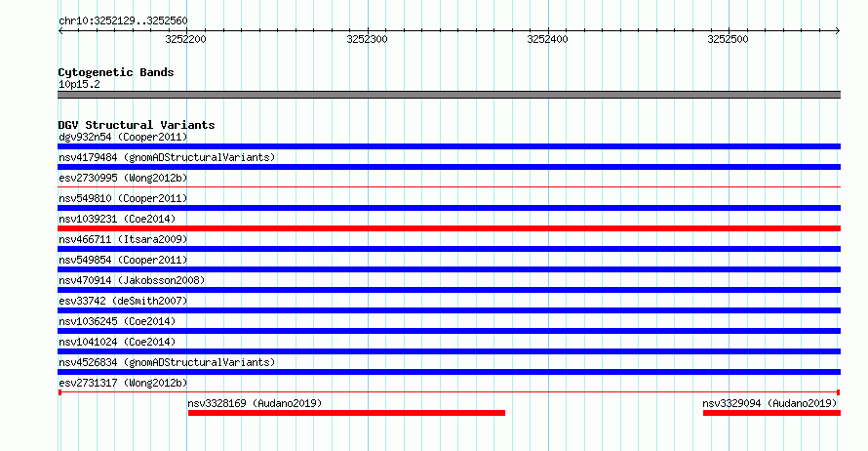The image size is (868, 451).
Task: Click nsv3328169 (Audano2019) label
Action: 255,403
